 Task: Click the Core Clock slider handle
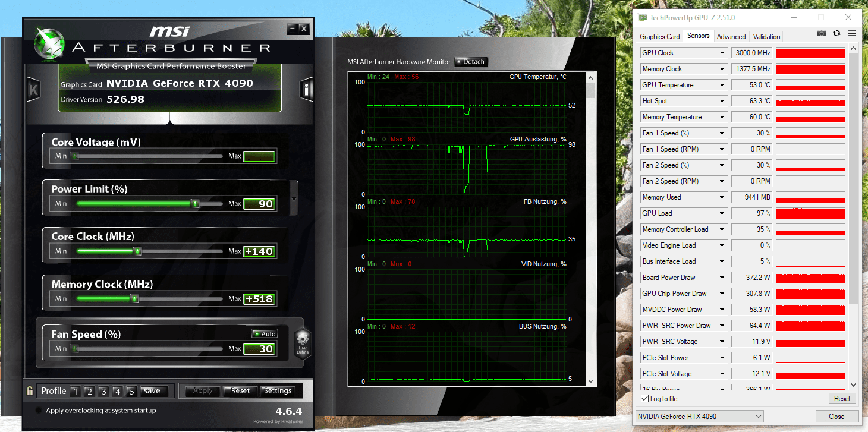pos(138,251)
